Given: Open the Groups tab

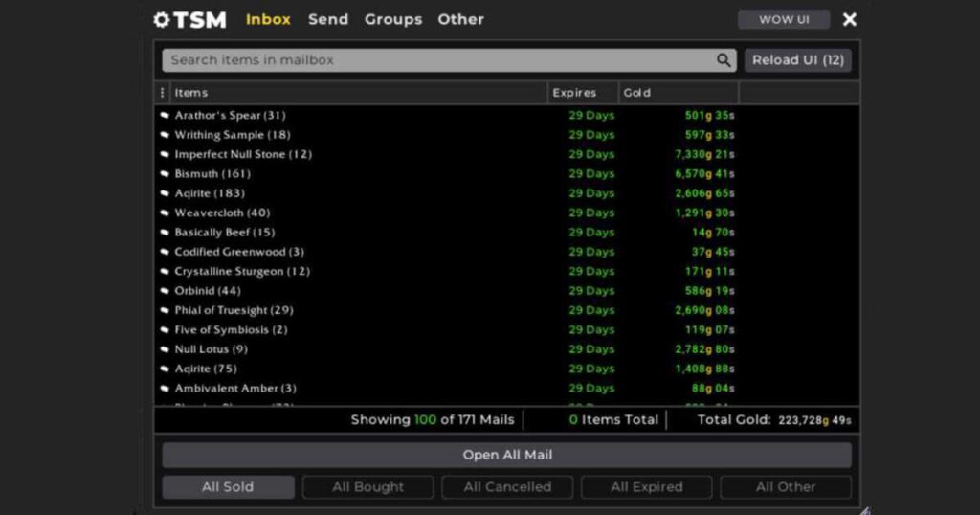Looking at the screenshot, I should 392,19.
